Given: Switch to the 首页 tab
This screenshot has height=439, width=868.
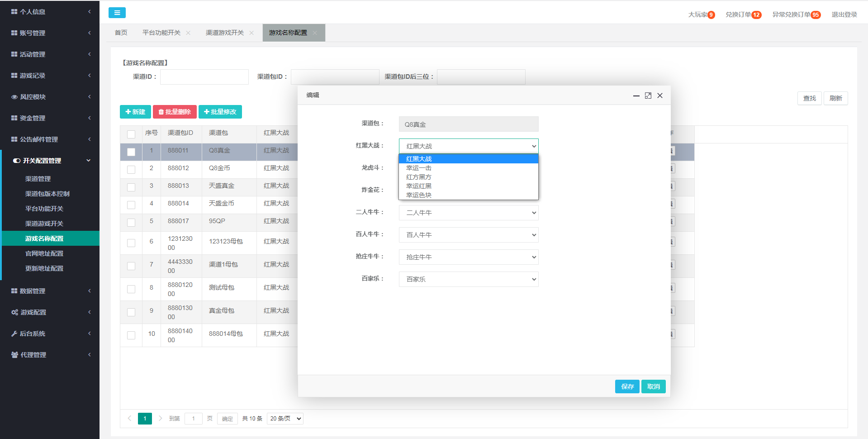Looking at the screenshot, I should (121, 33).
